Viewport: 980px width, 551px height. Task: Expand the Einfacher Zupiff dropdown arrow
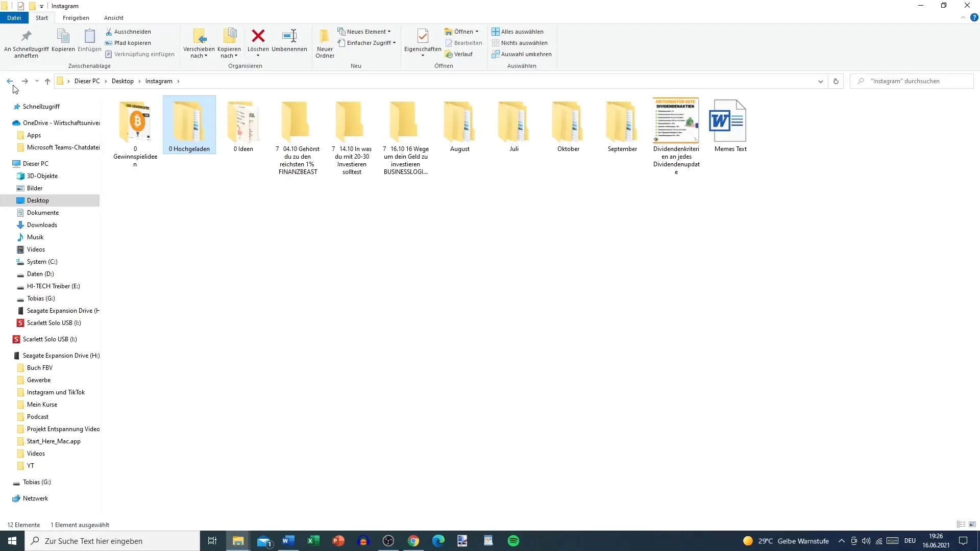[394, 42]
